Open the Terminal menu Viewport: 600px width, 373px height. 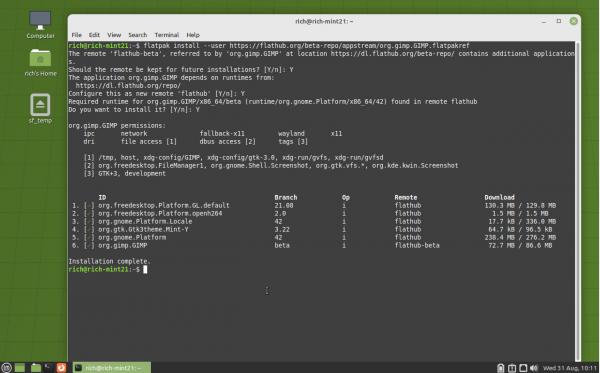(x=166, y=35)
